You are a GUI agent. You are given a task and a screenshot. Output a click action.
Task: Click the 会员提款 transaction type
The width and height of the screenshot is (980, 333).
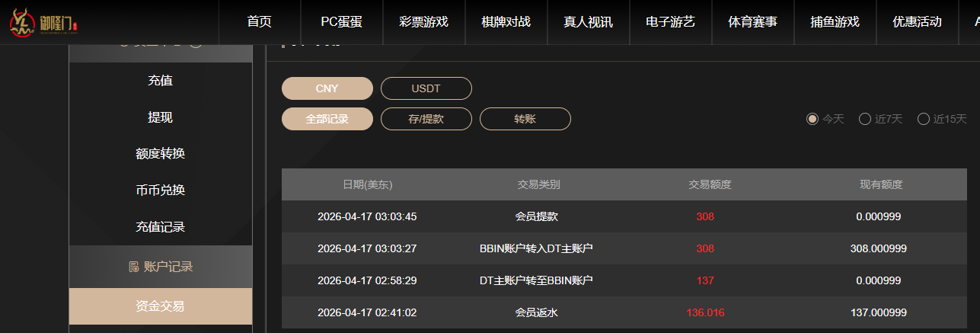(536, 216)
